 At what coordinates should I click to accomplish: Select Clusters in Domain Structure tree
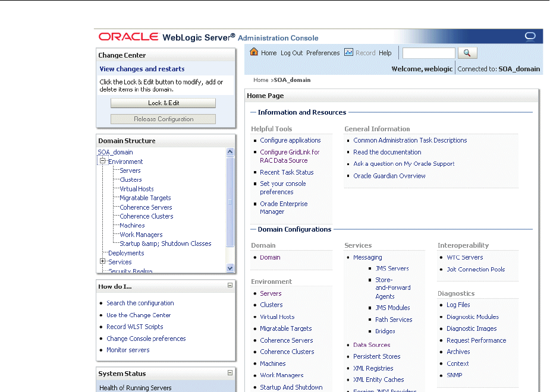click(x=130, y=180)
